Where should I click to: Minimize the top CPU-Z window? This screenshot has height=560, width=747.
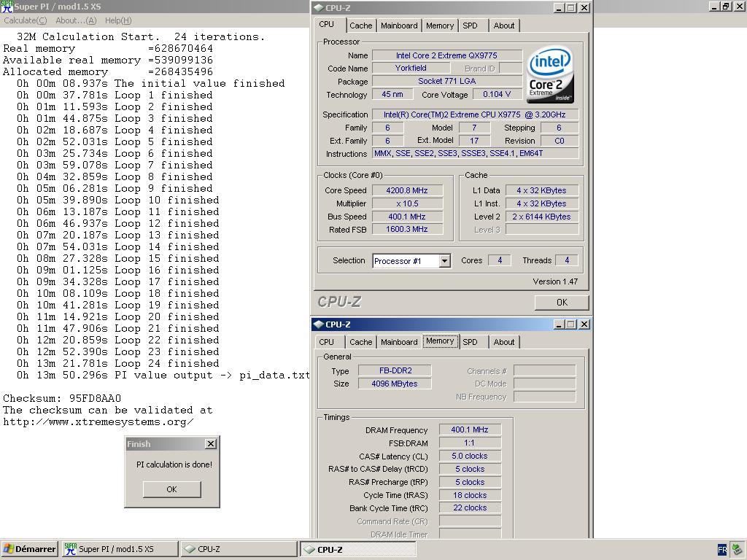tap(560, 7)
